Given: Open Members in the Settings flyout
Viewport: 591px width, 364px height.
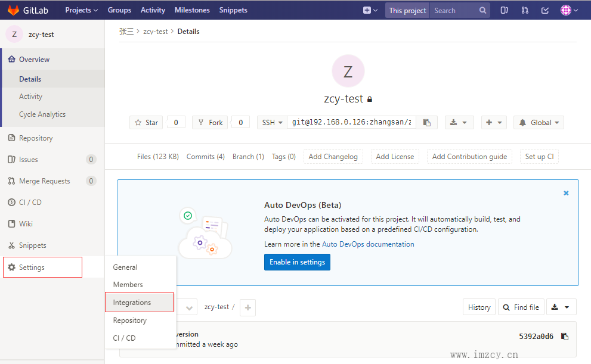Looking at the screenshot, I should 128,285.
